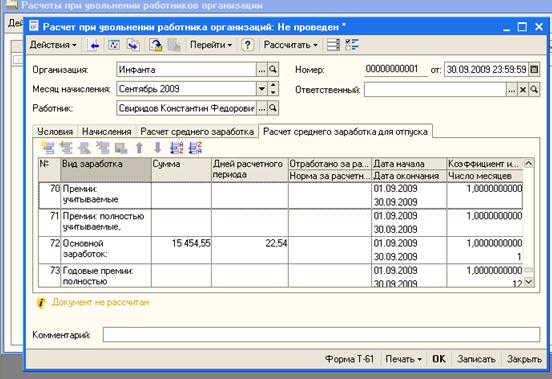This screenshot has width=552, height=379.
Task: Click the table scrollbar up arrow
Action: (528, 163)
